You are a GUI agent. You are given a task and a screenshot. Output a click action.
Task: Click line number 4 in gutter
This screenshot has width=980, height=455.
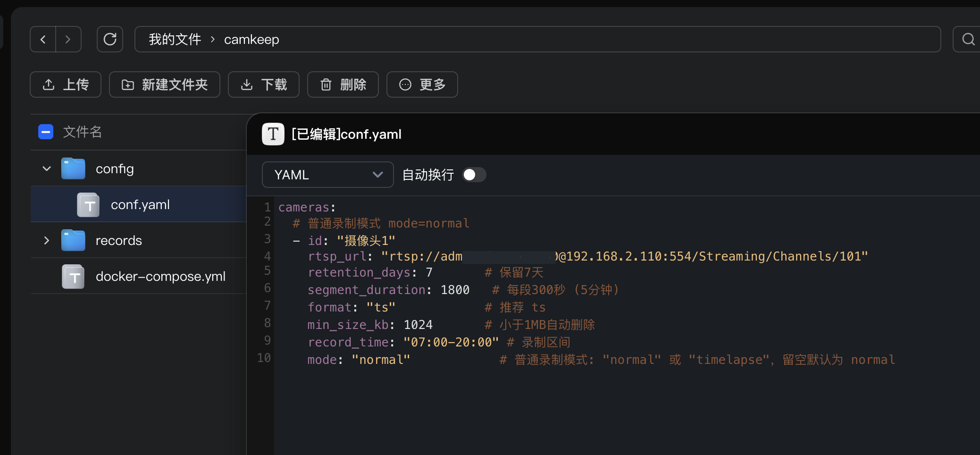pyautogui.click(x=268, y=256)
